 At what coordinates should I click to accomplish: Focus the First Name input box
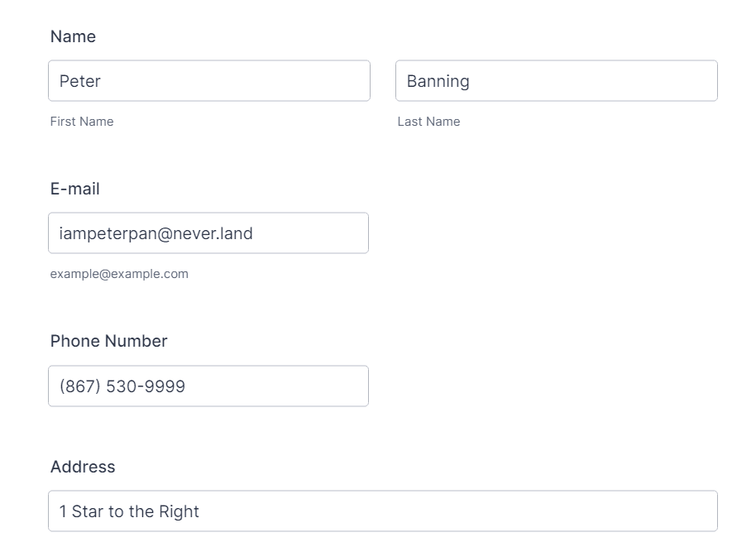click(209, 80)
